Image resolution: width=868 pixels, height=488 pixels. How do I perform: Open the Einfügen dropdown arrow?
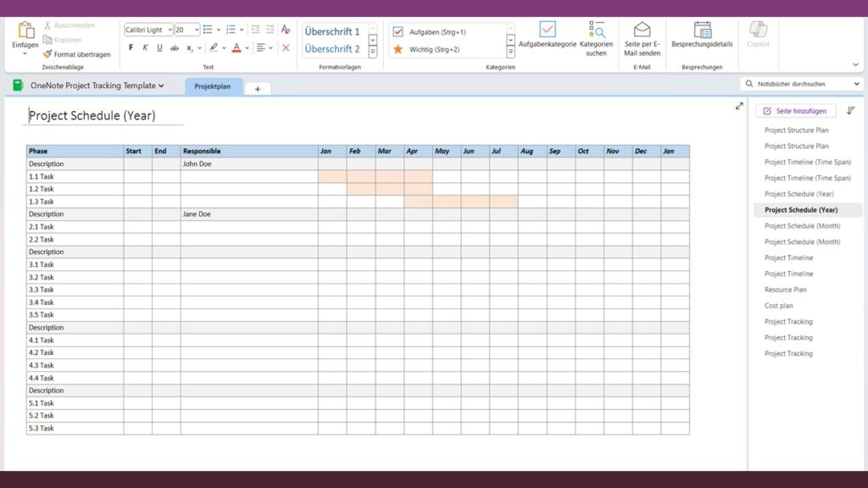[x=25, y=54]
